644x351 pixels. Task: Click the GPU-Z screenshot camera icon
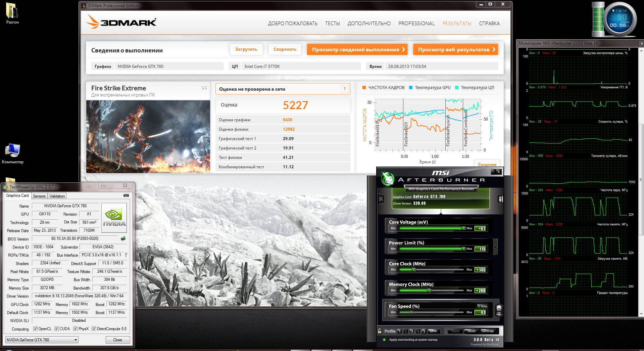click(126, 195)
